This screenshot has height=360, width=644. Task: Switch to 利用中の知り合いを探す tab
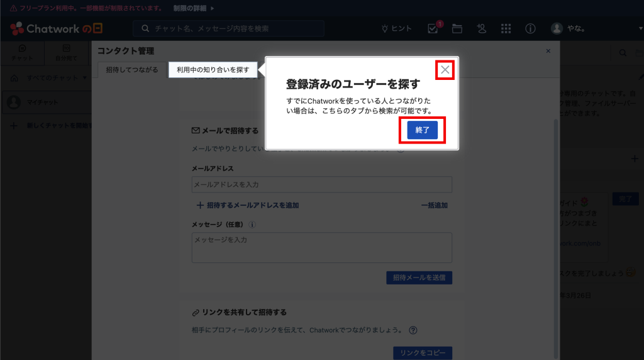point(213,70)
